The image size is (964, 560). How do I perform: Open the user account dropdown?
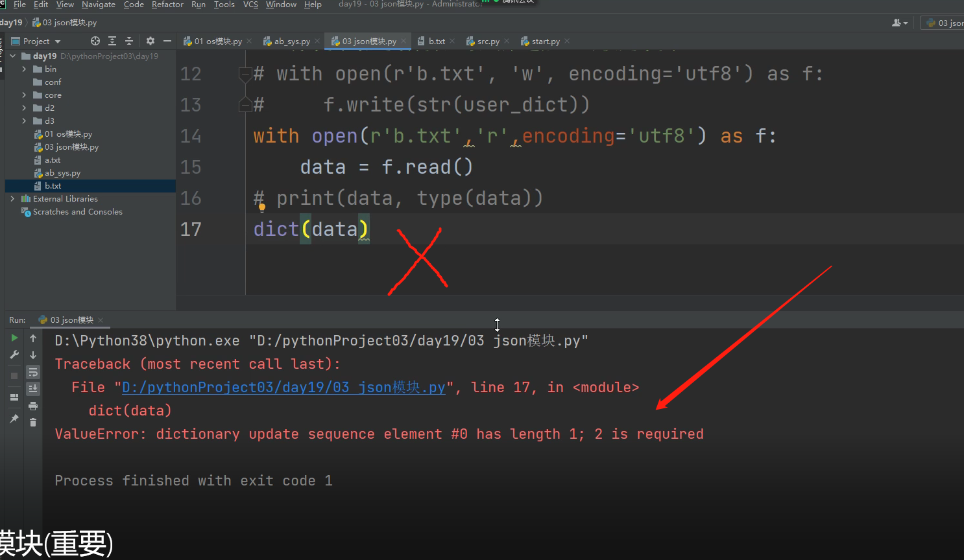click(900, 23)
